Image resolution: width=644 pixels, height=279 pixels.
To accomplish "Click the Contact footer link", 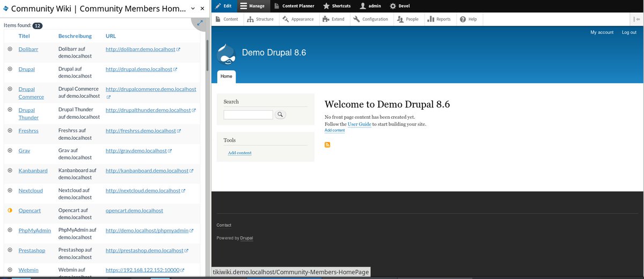I will click(224, 225).
